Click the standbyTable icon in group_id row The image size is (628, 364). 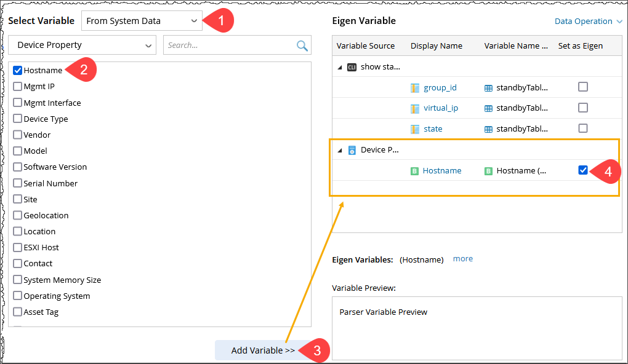[x=488, y=88]
